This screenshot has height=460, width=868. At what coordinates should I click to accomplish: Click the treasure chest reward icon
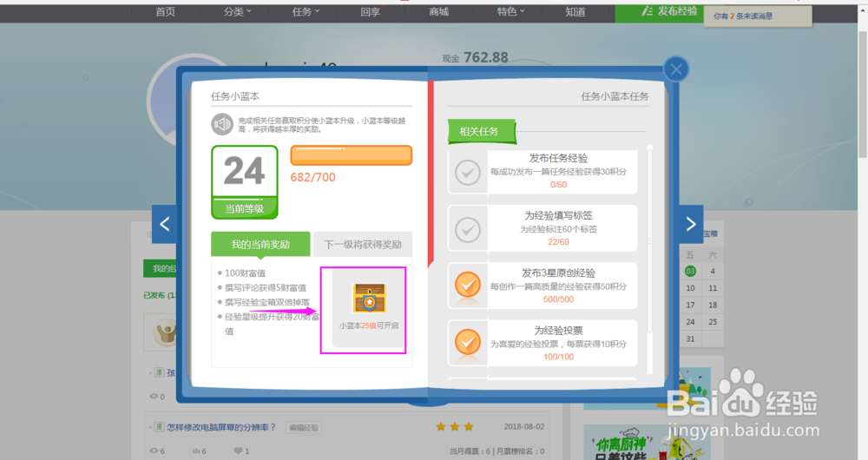(369, 299)
